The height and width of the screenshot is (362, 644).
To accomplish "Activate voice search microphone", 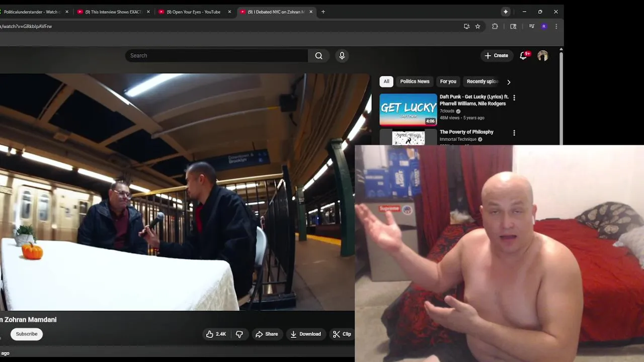I will click(342, 56).
